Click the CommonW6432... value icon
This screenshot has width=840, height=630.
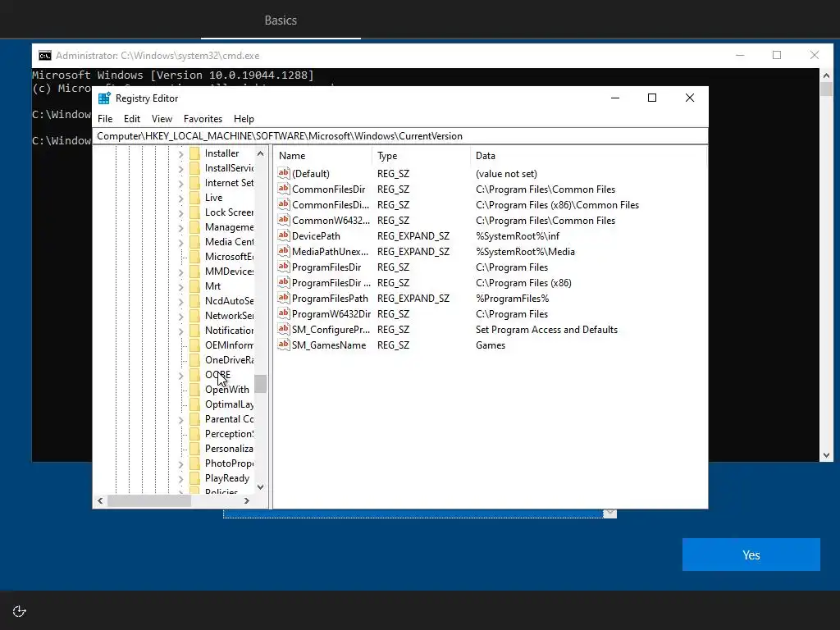pos(283,220)
